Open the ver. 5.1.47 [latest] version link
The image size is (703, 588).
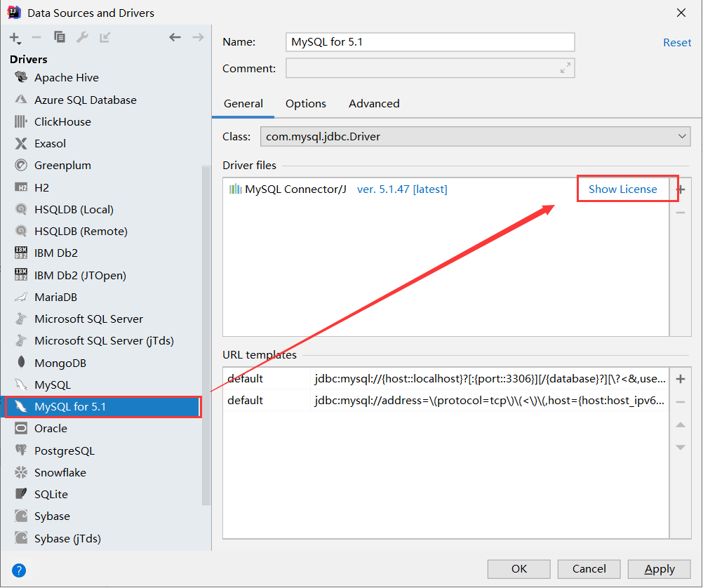pyautogui.click(x=402, y=189)
